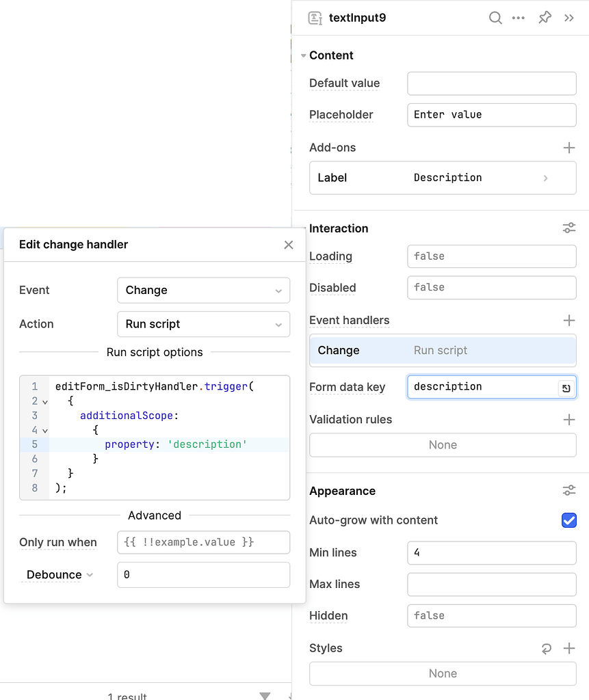The height and width of the screenshot is (700, 589).
Task: Open the Label Description add-on row
Action: click(x=443, y=178)
